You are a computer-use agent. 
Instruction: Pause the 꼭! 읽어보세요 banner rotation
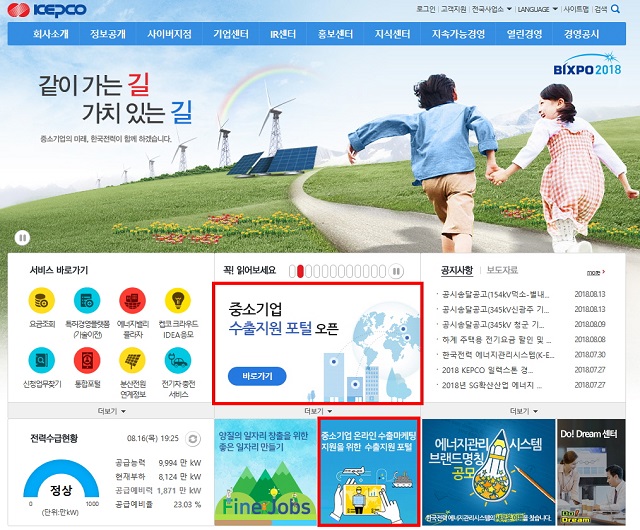397,271
